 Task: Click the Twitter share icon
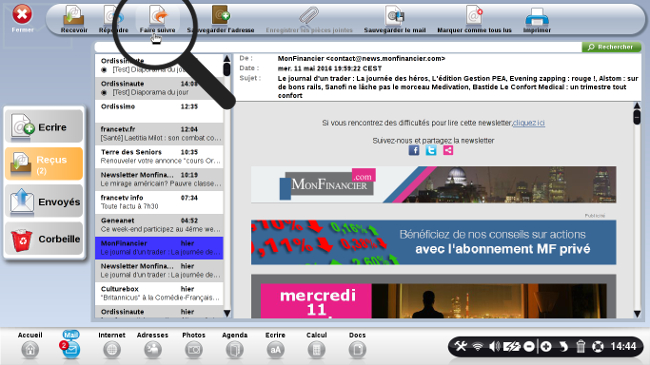coord(431,150)
